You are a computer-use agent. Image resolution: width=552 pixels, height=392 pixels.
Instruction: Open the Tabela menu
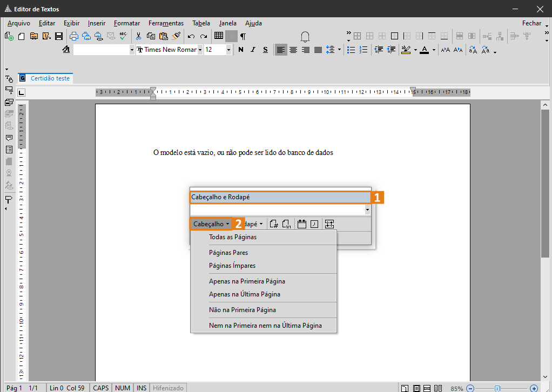point(201,23)
